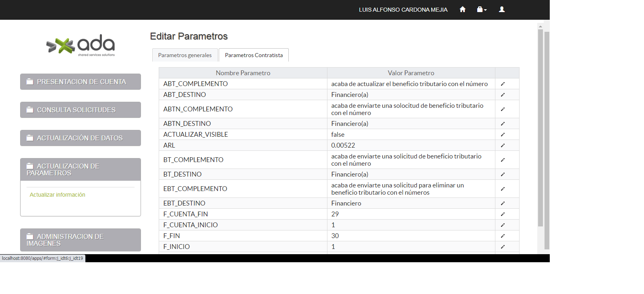Edit the EBT_COMPLEMENTO parameter
Screen dimensions: 644x294
(x=503, y=189)
